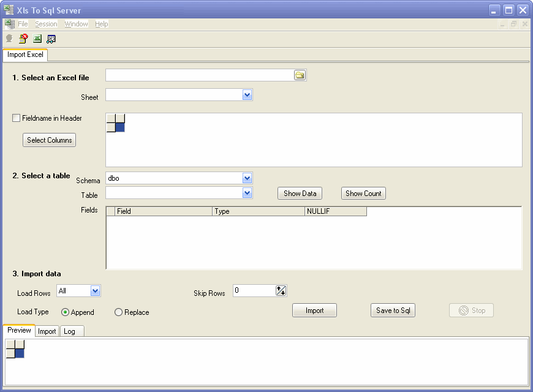Click the padlock disconnect session toolbar icon

tap(23, 39)
